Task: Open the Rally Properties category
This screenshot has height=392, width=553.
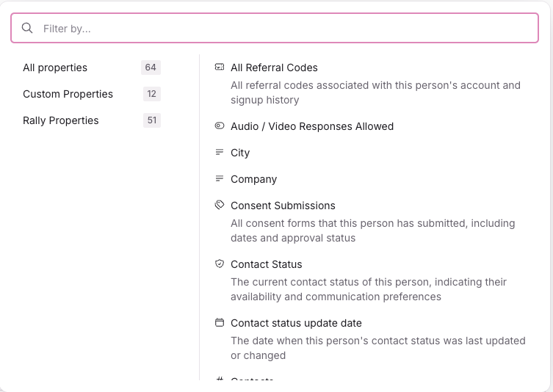Action: coord(60,120)
